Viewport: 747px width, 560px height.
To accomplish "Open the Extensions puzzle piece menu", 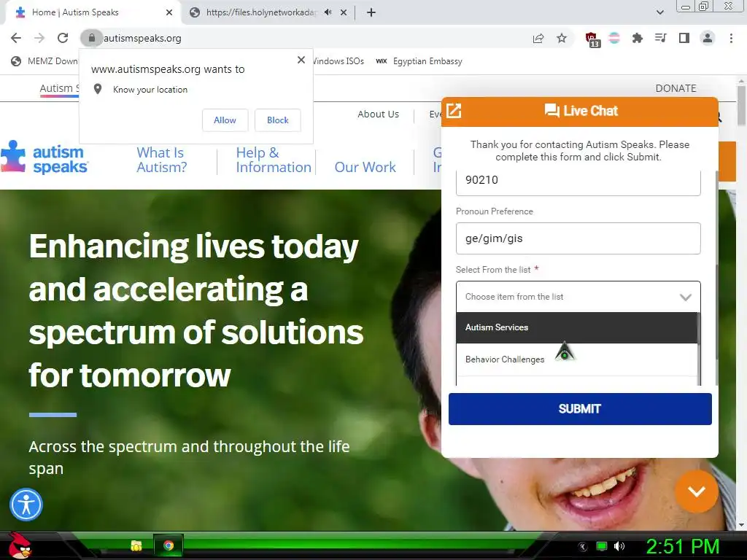I will 638,38.
